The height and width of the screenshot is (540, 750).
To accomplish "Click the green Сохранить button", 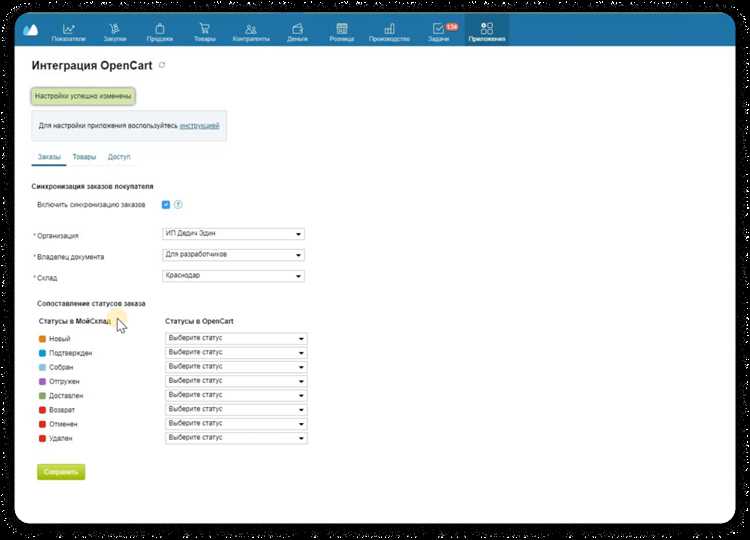I will [61, 472].
